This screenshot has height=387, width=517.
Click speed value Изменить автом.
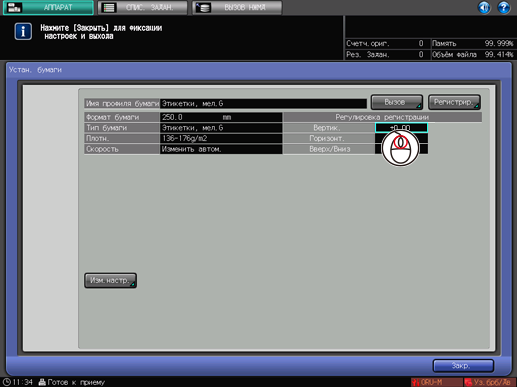point(221,149)
